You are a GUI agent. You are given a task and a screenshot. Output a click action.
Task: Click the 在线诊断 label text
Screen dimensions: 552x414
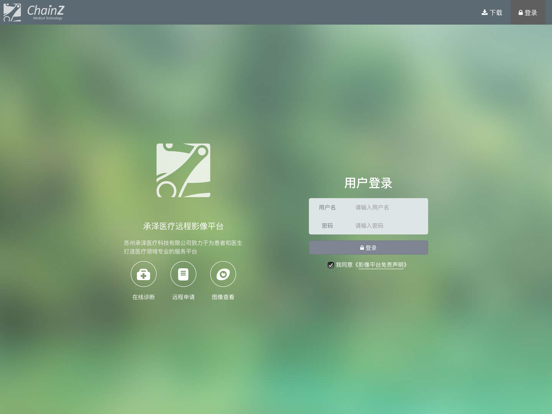144,297
